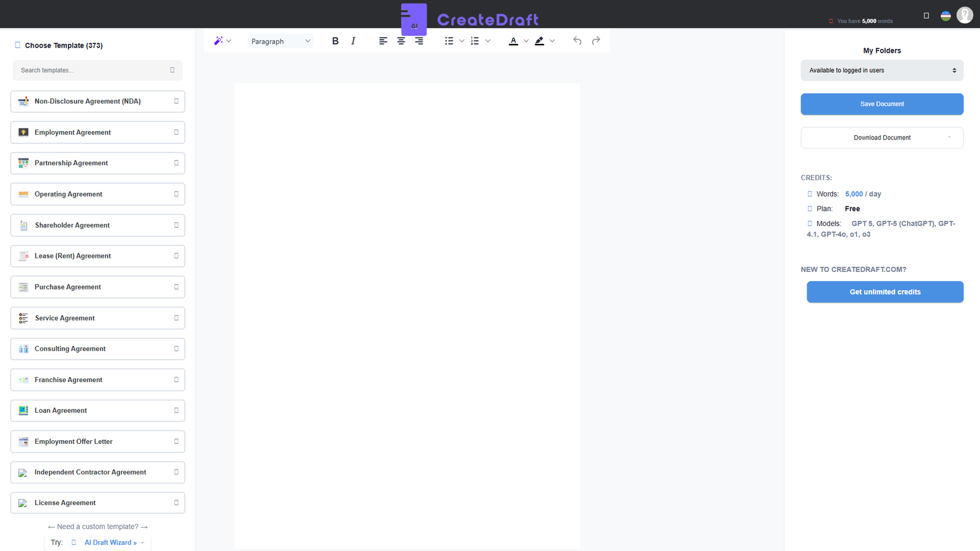
Task: Click the 'You have 5,000 words' notice
Action: pyautogui.click(x=865, y=21)
